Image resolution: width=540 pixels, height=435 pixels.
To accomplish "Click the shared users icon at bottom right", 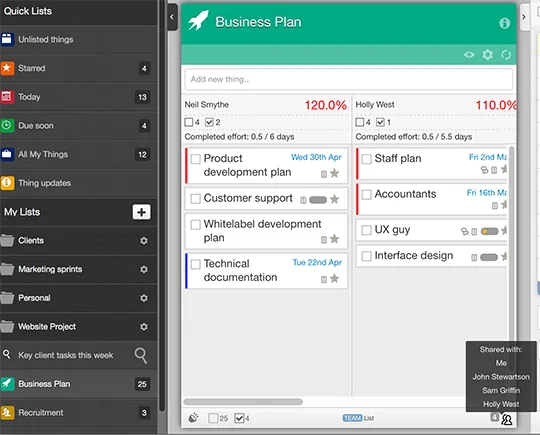I will (507, 419).
